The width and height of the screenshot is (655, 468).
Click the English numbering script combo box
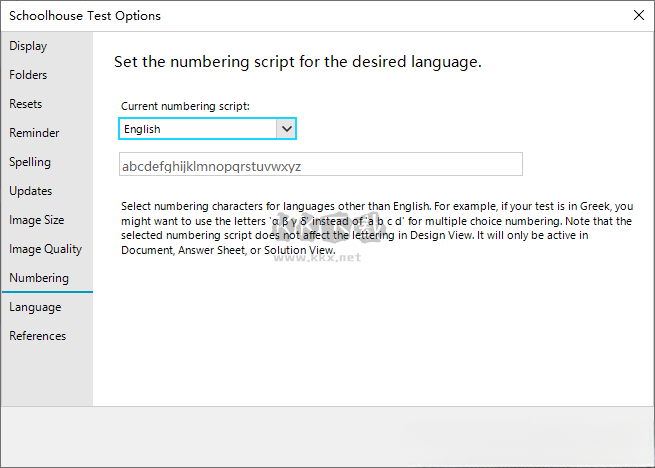[x=208, y=129]
